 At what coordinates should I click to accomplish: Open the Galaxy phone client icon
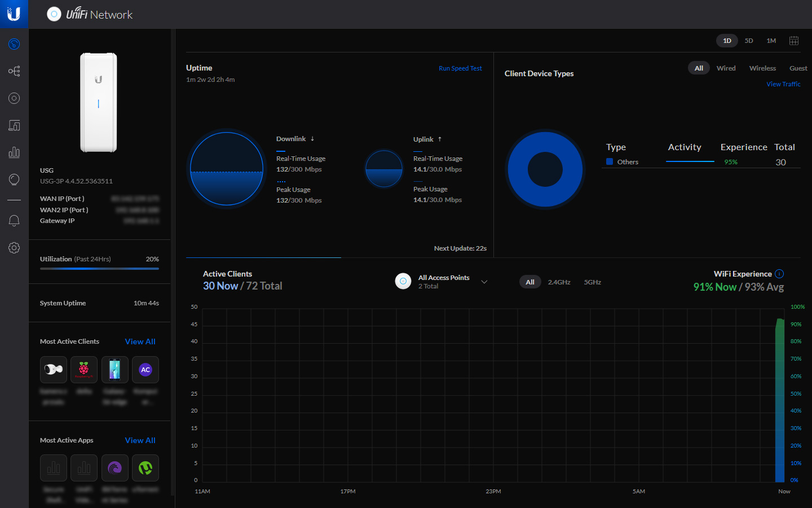114,370
